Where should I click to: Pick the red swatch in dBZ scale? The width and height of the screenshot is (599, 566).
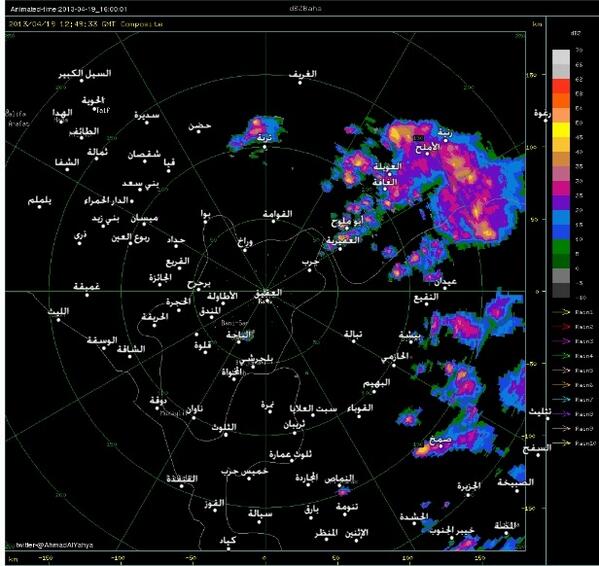561,86
